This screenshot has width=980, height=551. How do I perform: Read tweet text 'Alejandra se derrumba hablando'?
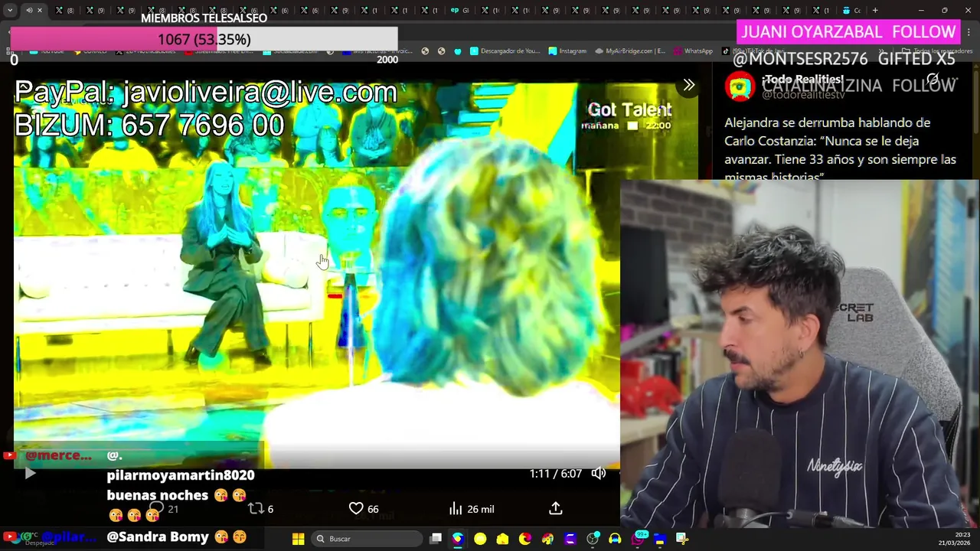(828, 122)
